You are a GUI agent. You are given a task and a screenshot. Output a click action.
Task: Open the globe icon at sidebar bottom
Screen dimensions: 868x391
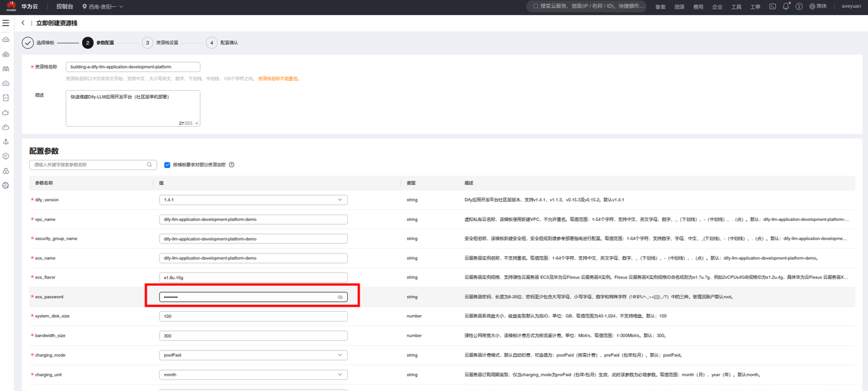[6, 185]
